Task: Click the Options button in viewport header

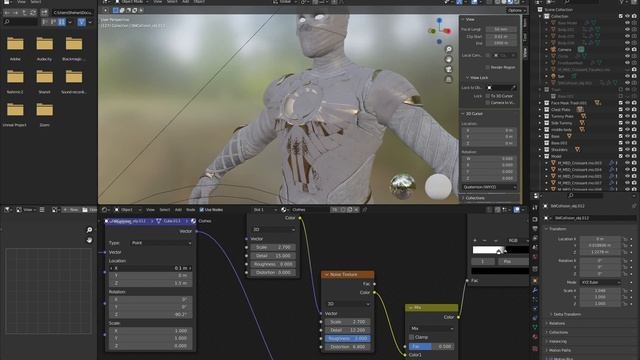Action: point(516,10)
